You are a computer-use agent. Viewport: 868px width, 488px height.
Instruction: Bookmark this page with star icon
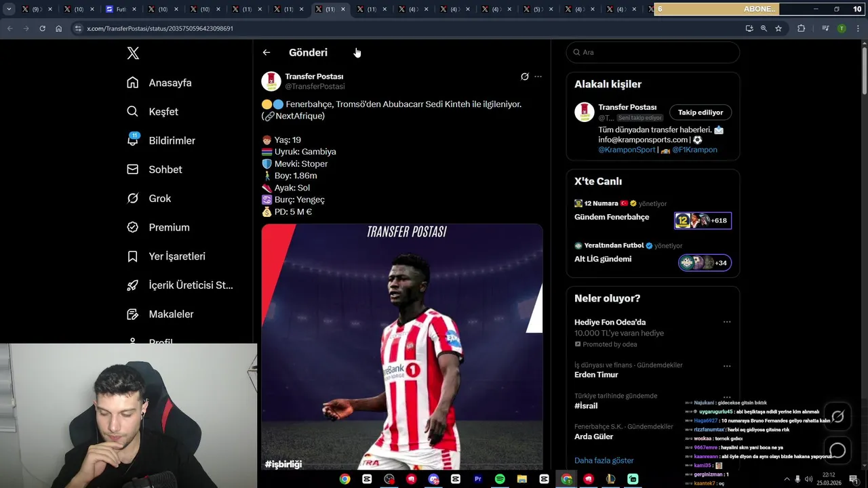(x=778, y=28)
